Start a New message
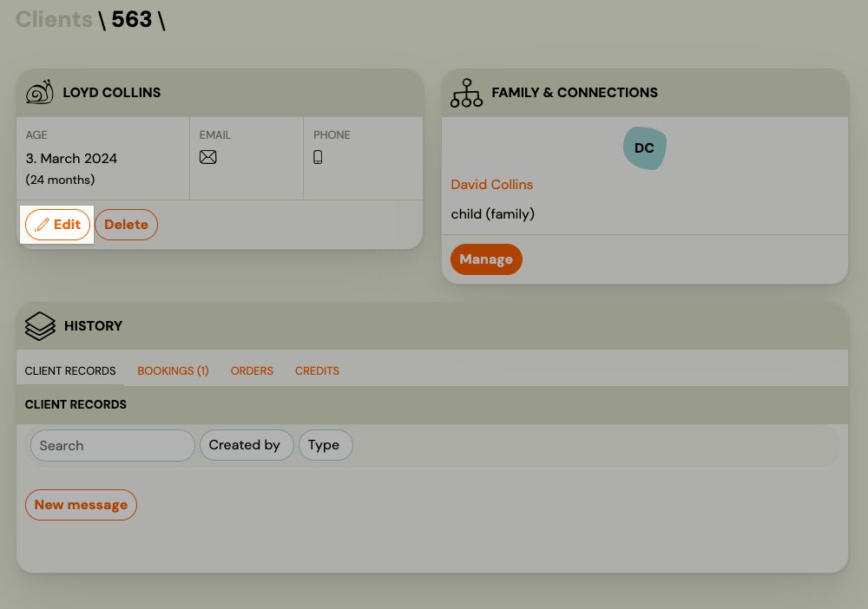 click(x=81, y=504)
